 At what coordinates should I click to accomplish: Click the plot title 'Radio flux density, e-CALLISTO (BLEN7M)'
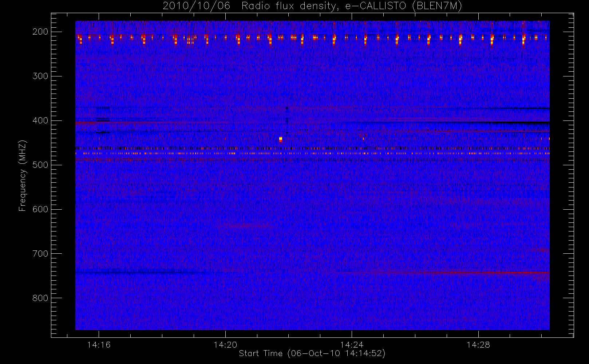coord(352,6)
